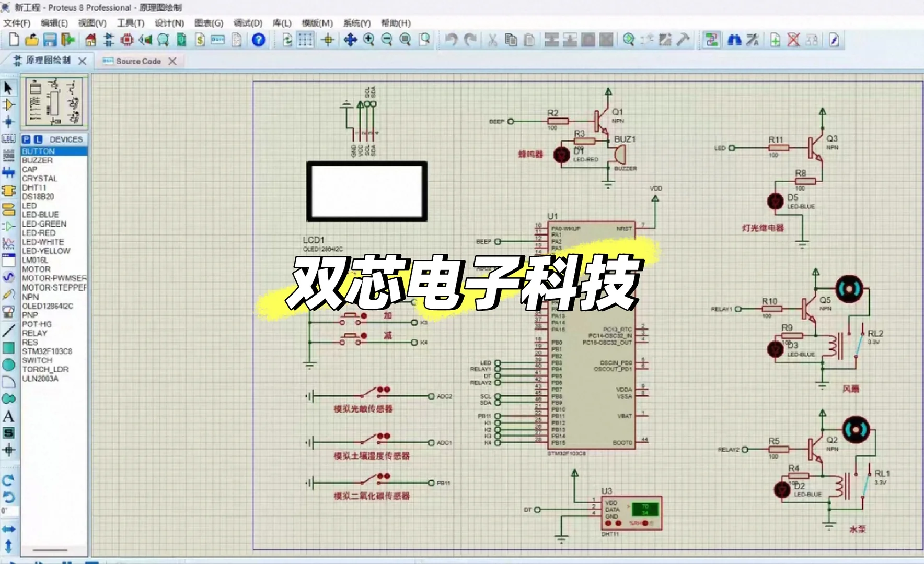Open the Help question mark icon

coord(257,39)
